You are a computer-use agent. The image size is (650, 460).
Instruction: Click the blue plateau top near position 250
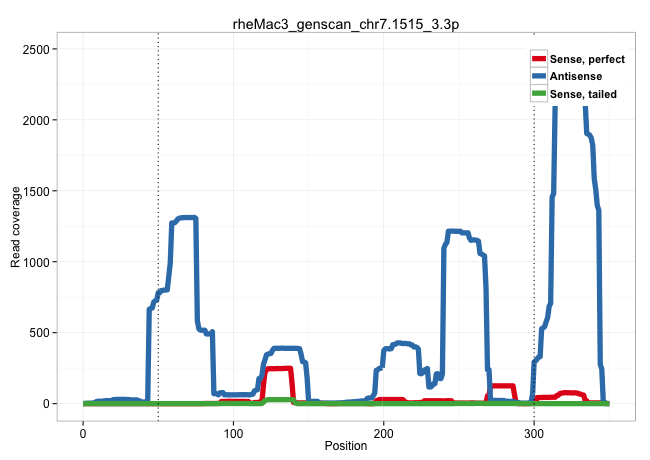[457, 232]
